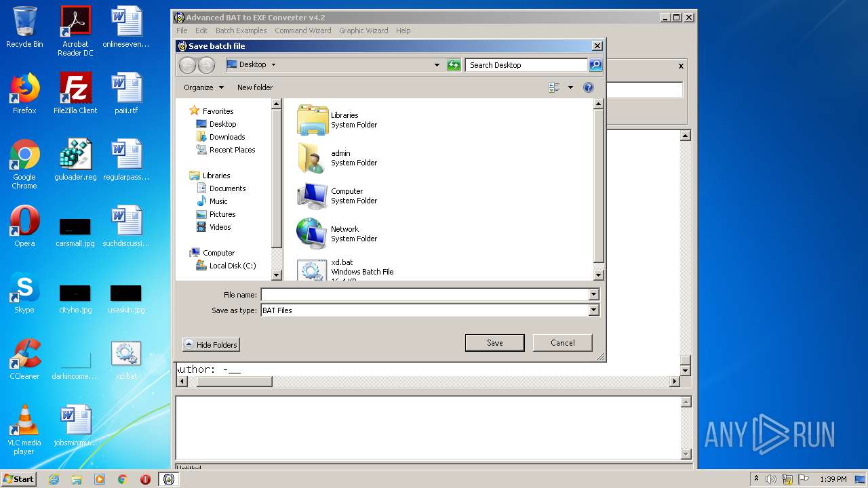Open Internet Explorer from the taskbar
The width and height of the screenshot is (868, 488).
tap(54, 479)
